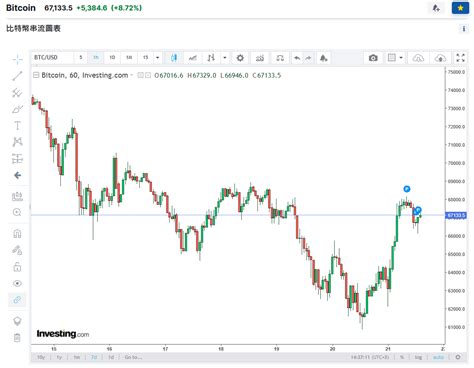Add Bitcoin alert with bell plus icon
Image resolution: width=474 pixels, height=368 pixels.
pyautogui.click(x=436, y=8)
